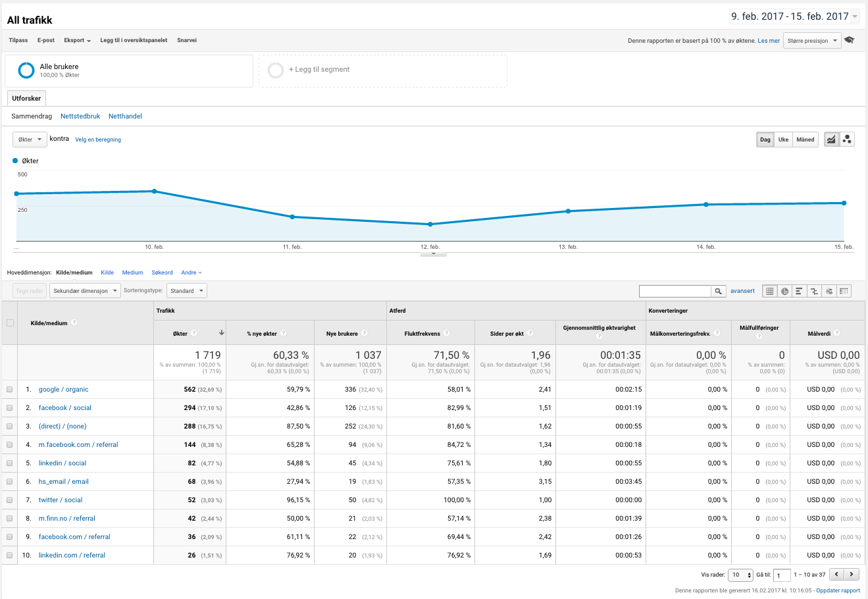Select the Utforsker tab
Image resolution: width=868 pixels, height=599 pixels.
[26, 98]
